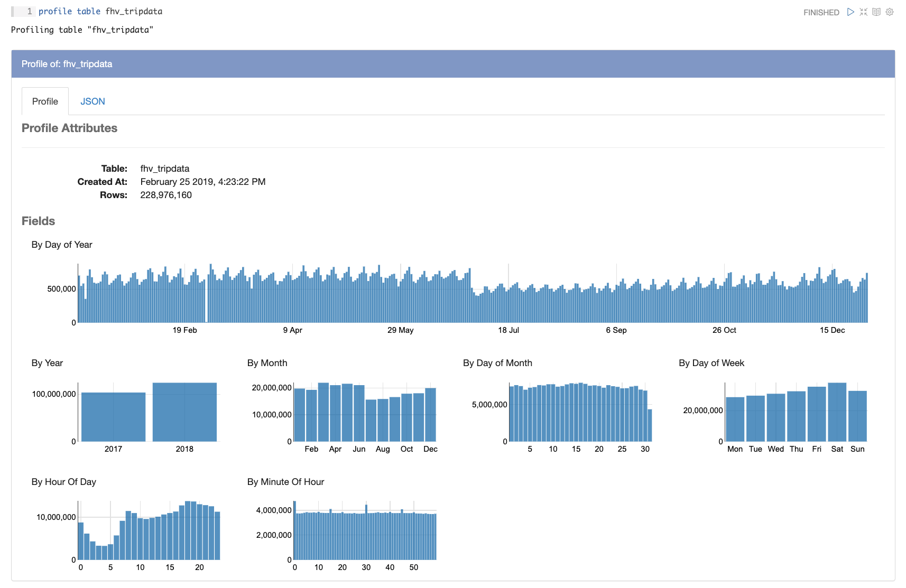This screenshot has height=588, width=906.
Task: Click the created date 'February 25 2019, 4:23:22 PM'
Action: 203,182
